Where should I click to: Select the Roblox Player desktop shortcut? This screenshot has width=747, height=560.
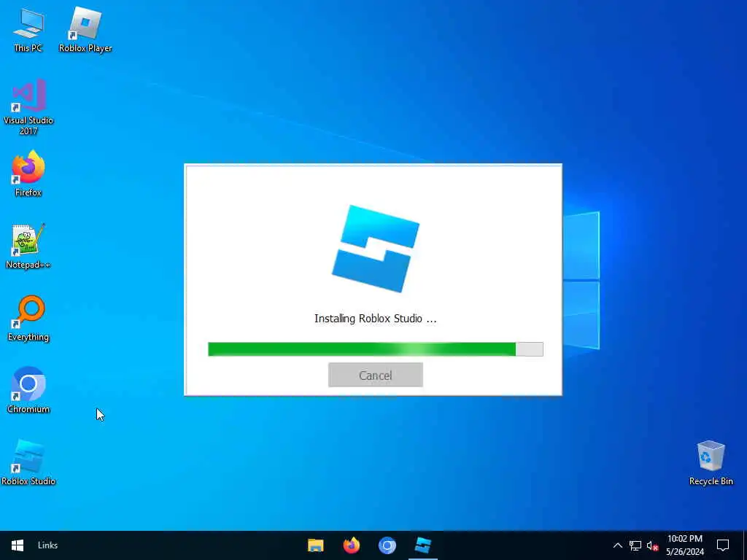pos(85,31)
